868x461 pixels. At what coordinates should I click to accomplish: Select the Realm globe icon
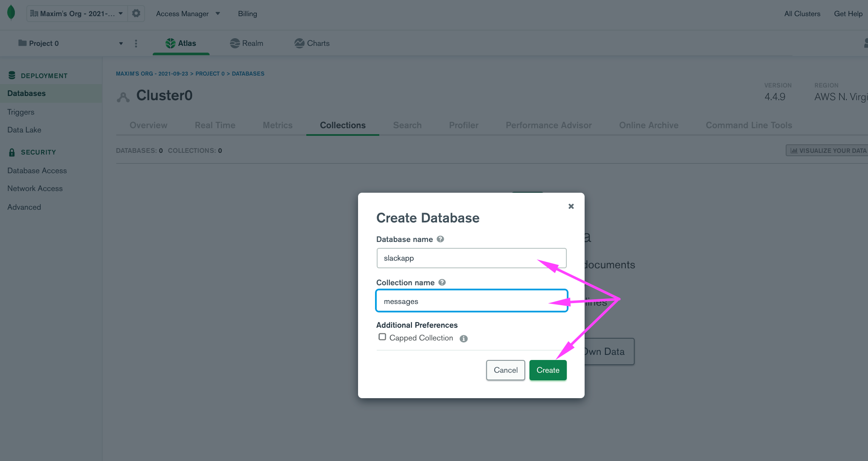click(x=235, y=43)
